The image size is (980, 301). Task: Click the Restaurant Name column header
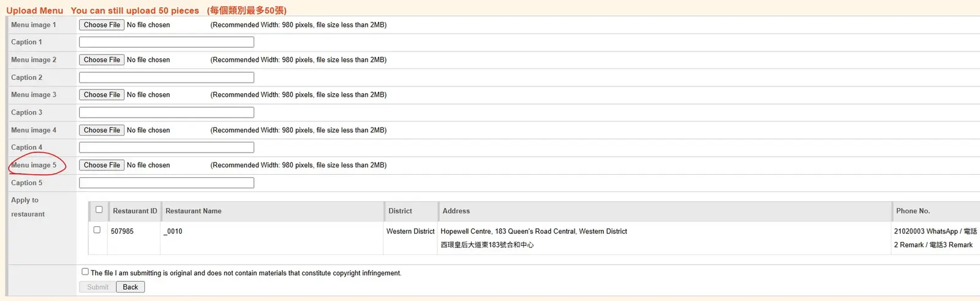[194, 211]
